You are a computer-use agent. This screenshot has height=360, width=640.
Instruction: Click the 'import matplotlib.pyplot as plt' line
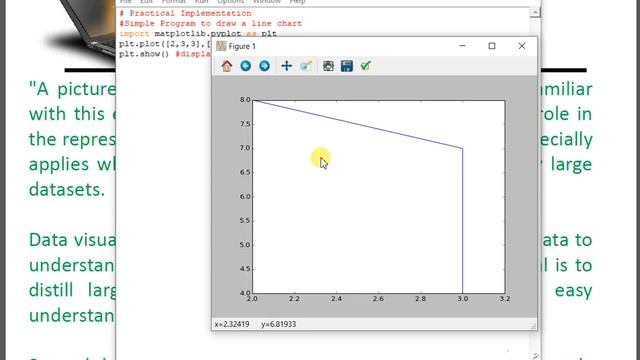[198, 33]
